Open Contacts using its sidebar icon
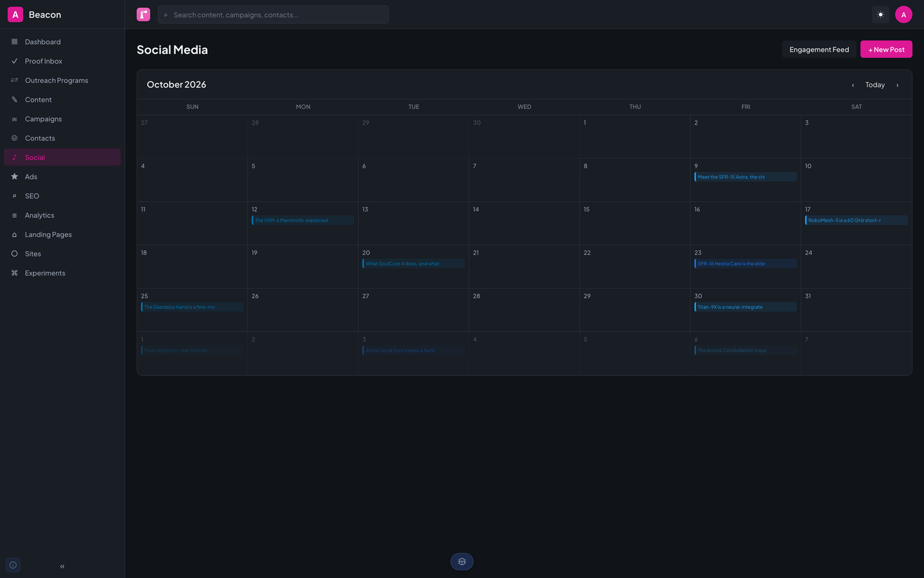This screenshot has width=924, height=578. pos(14,138)
